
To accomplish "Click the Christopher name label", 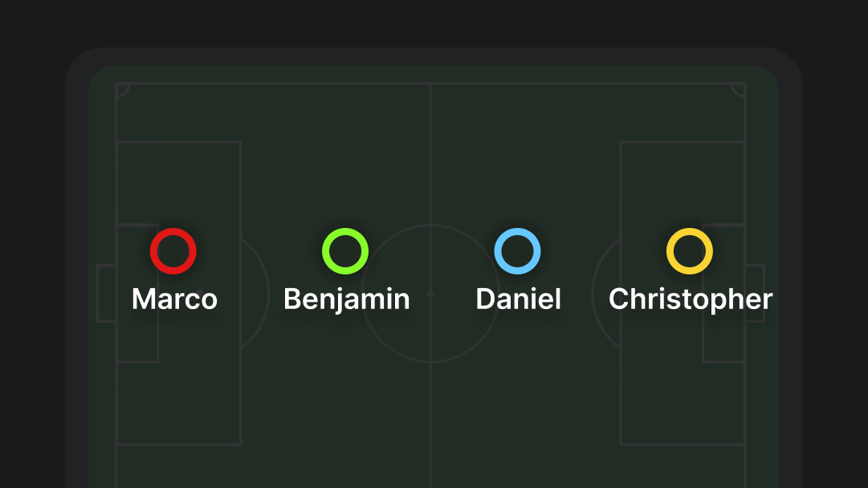I will (691, 299).
